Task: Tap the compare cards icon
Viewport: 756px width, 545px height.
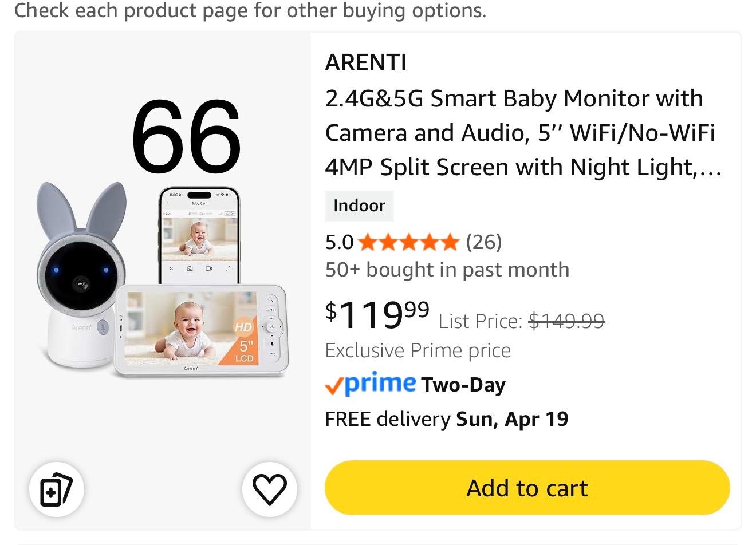Action: [x=56, y=489]
